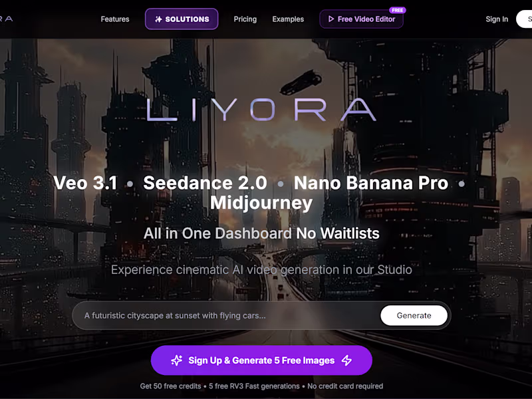This screenshot has height=399, width=532.
Task: Click the No credit card required text
Action: click(x=345, y=386)
